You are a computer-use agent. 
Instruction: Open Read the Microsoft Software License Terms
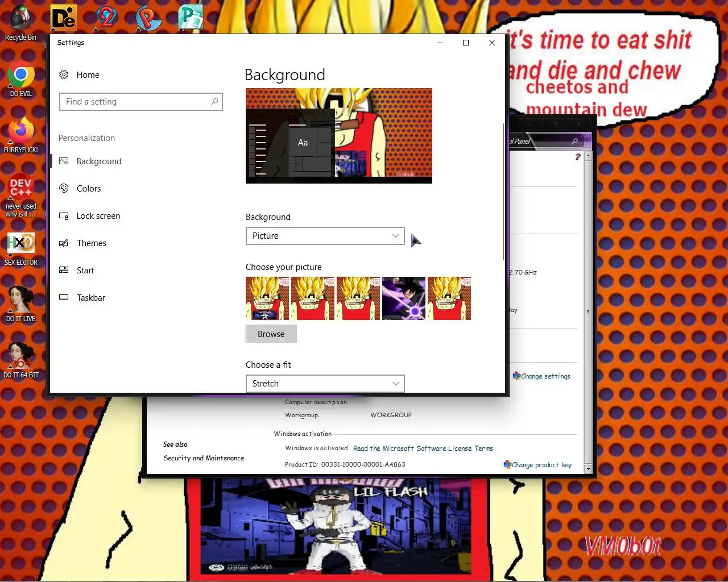tap(423, 448)
